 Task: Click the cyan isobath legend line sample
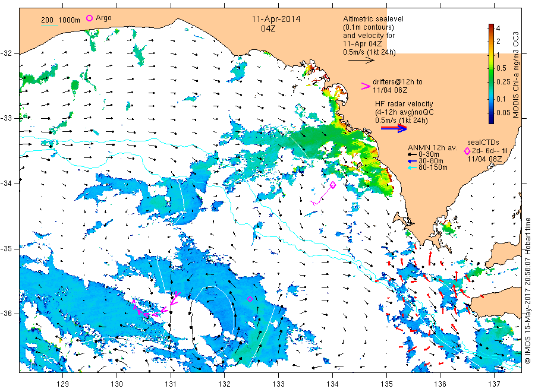tap(49, 26)
